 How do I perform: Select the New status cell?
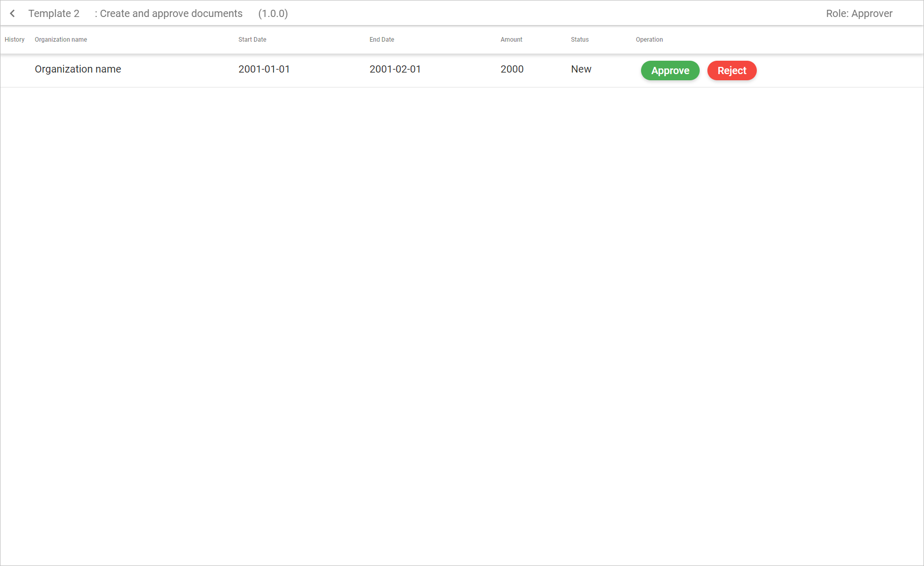(x=581, y=69)
